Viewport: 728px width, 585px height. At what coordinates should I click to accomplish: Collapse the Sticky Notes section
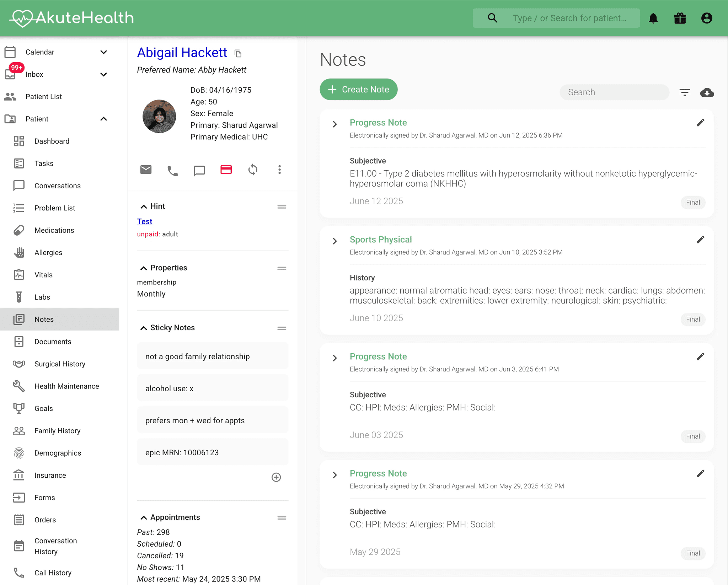click(144, 328)
